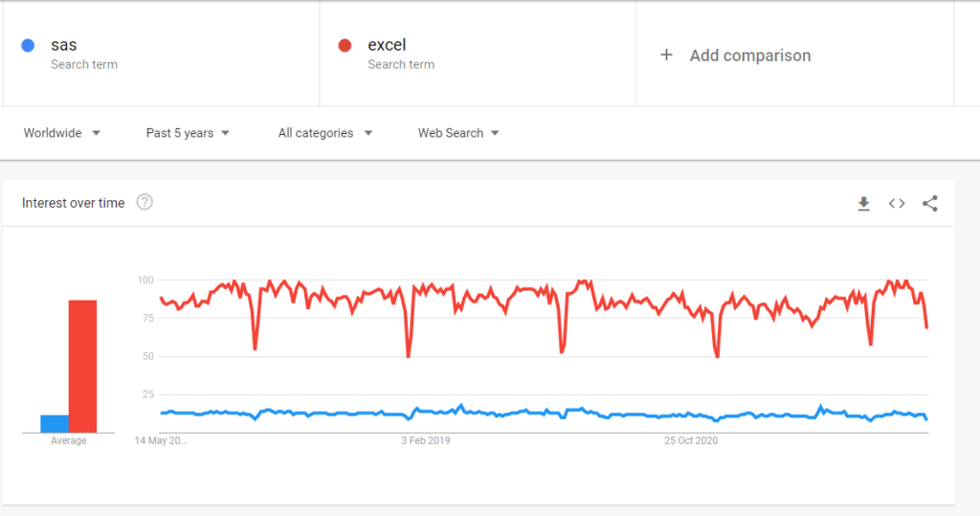
Task: Click the 25 Oct 2020 axis label
Action: click(691, 440)
